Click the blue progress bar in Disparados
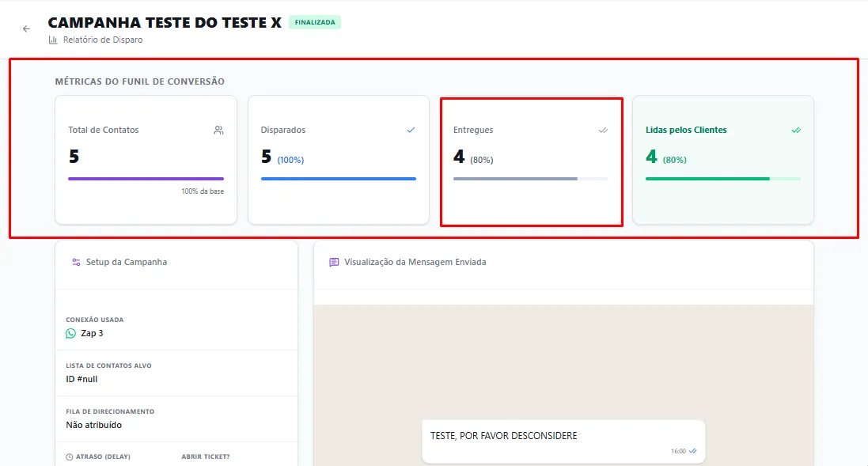 [338, 179]
